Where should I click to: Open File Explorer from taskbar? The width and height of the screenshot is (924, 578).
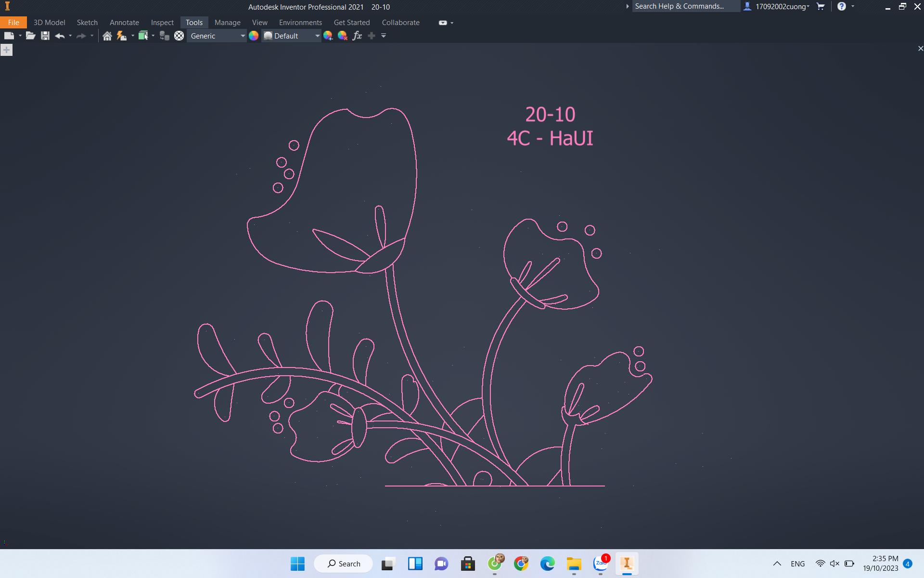pos(574,564)
